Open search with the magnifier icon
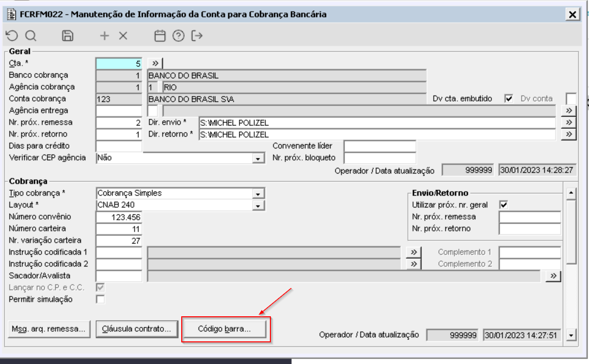 [31, 35]
